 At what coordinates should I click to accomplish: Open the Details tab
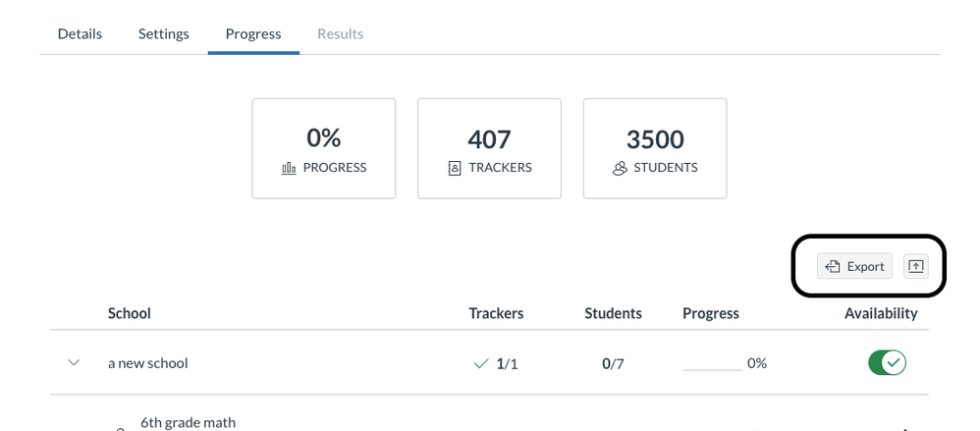point(80,33)
